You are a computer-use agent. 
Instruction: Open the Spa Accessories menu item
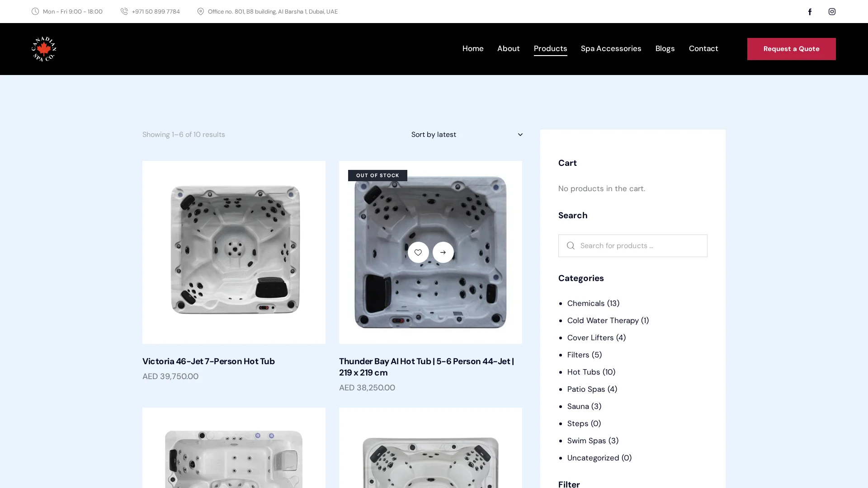[x=611, y=48]
